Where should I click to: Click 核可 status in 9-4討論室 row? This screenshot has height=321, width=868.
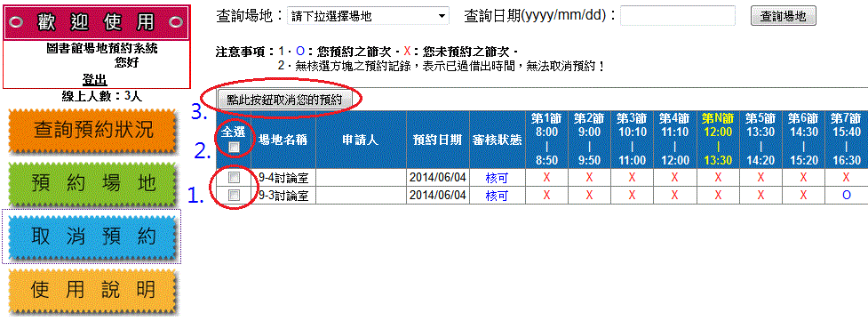click(497, 178)
